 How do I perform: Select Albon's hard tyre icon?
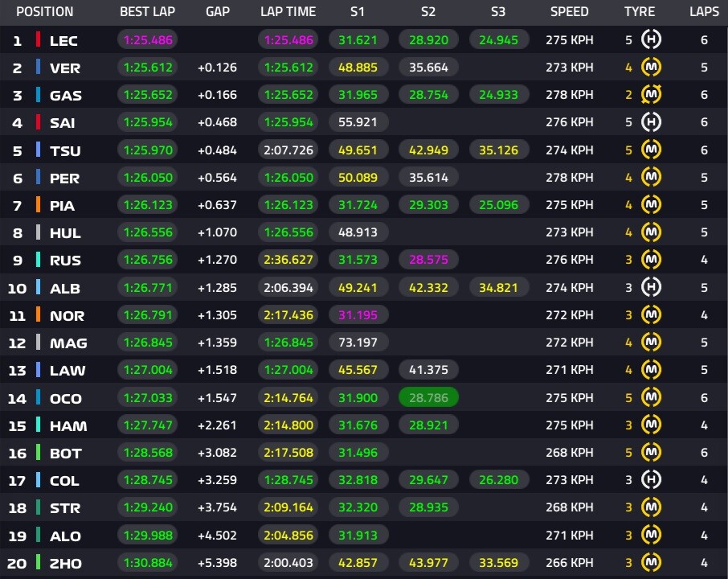coord(651,287)
